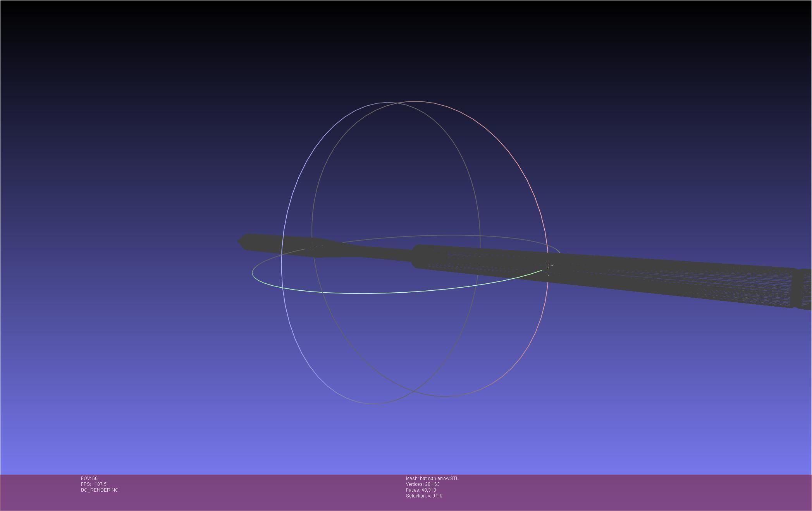Click the Selection: v: 0 f: 0 line
The image size is (812, 511).
point(424,496)
